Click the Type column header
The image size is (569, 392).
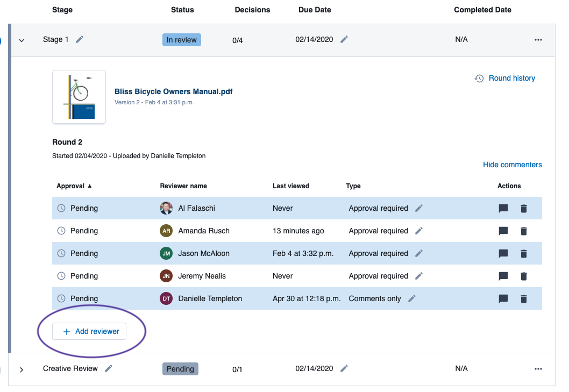353,186
